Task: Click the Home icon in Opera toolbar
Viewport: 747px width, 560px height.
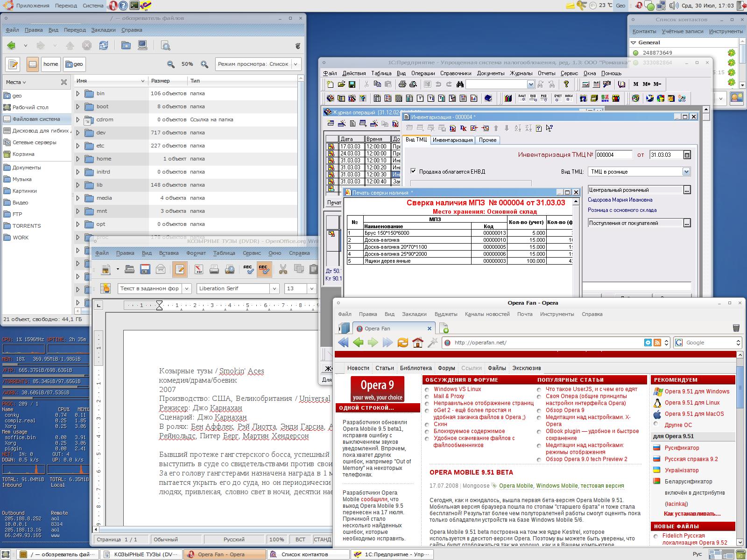Action: tap(418, 343)
